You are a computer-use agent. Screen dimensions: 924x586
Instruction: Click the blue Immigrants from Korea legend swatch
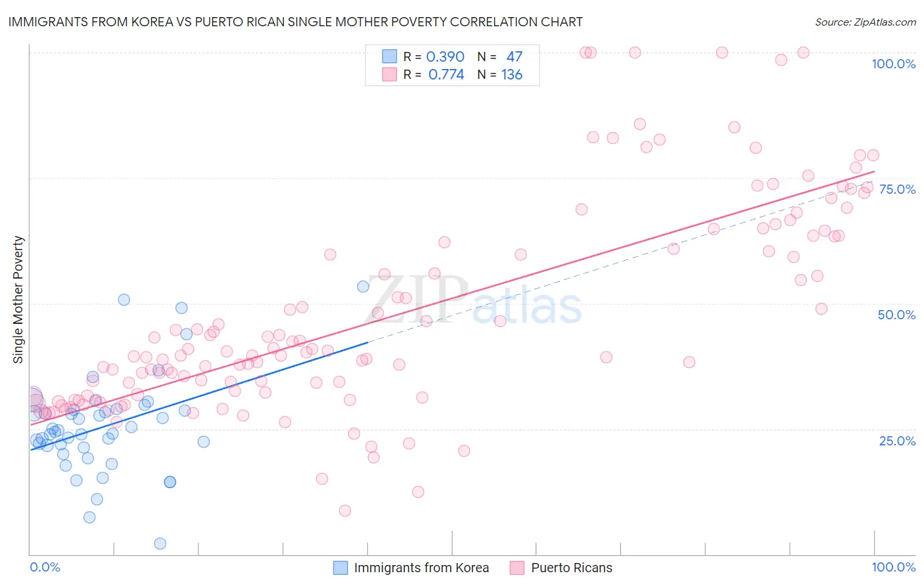coord(340,568)
